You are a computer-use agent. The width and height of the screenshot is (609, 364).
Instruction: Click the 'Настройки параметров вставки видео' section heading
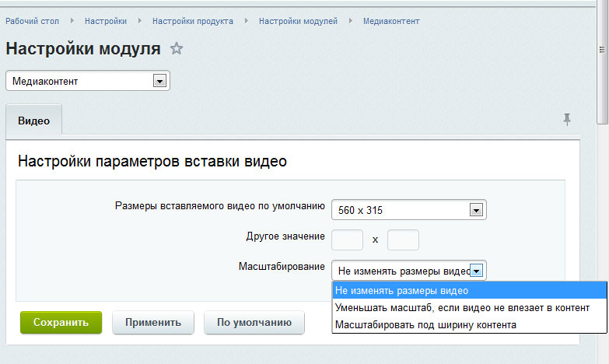click(x=152, y=161)
